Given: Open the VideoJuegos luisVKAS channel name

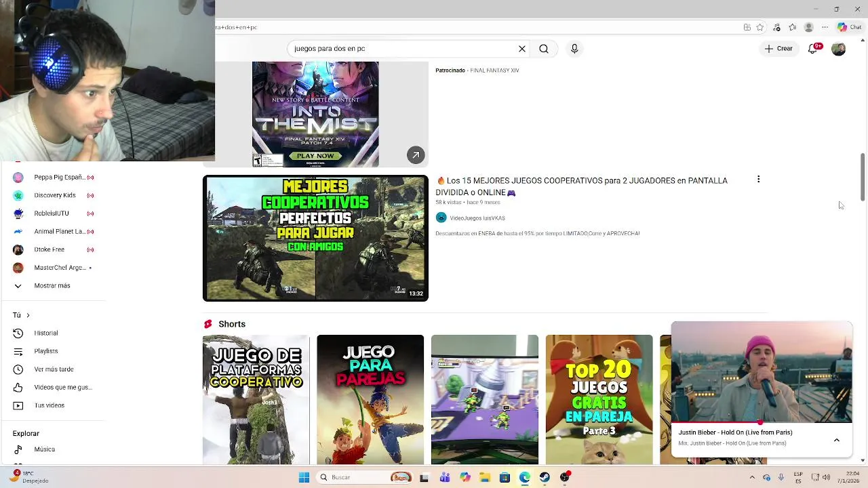Looking at the screenshot, I should 477,218.
